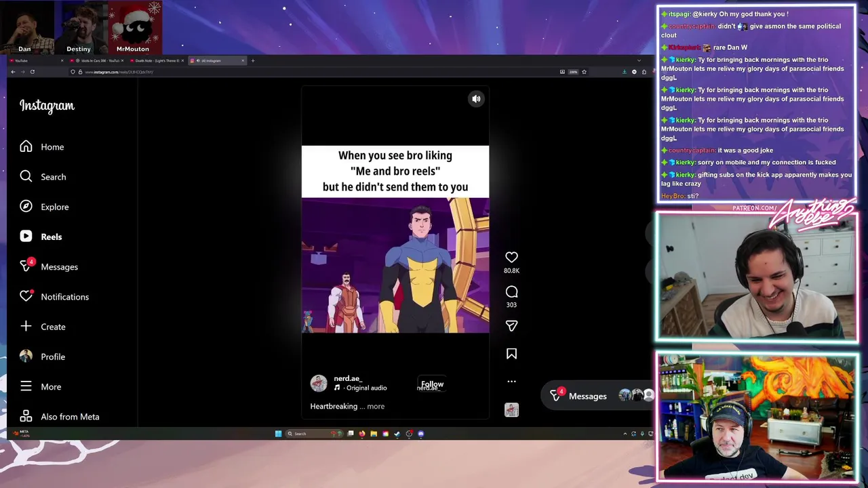Show hidden system tray icons
868x488 pixels.
click(625, 434)
